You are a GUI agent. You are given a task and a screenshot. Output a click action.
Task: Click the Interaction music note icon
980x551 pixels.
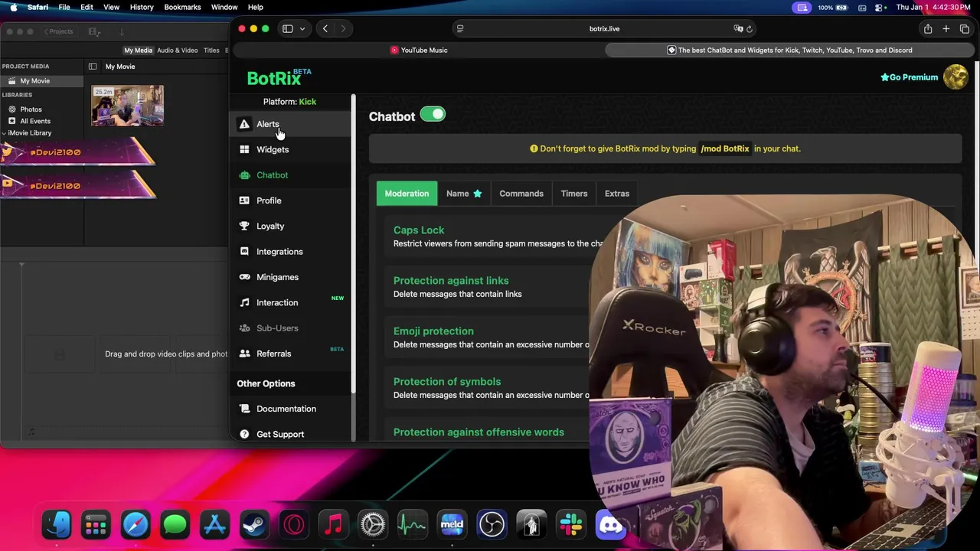point(244,302)
